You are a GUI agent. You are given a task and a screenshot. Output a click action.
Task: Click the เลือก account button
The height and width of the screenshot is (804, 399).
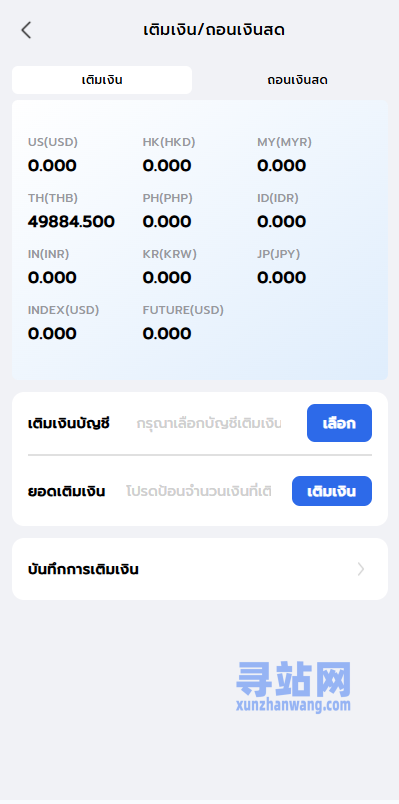pyautogui.click(x=340, y=423)
